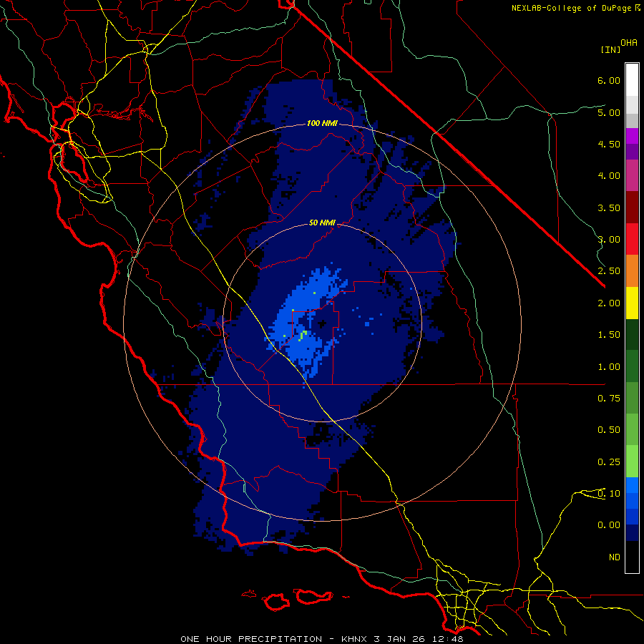Screen dimensions: 644x644
Task: Click the 0.75 legend value
Action: (609, 399)
